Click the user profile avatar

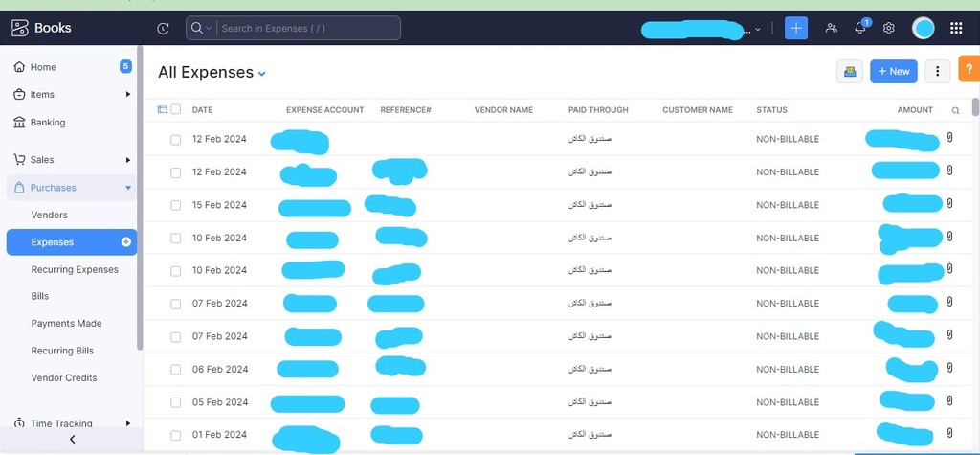(x=924, y=28)
